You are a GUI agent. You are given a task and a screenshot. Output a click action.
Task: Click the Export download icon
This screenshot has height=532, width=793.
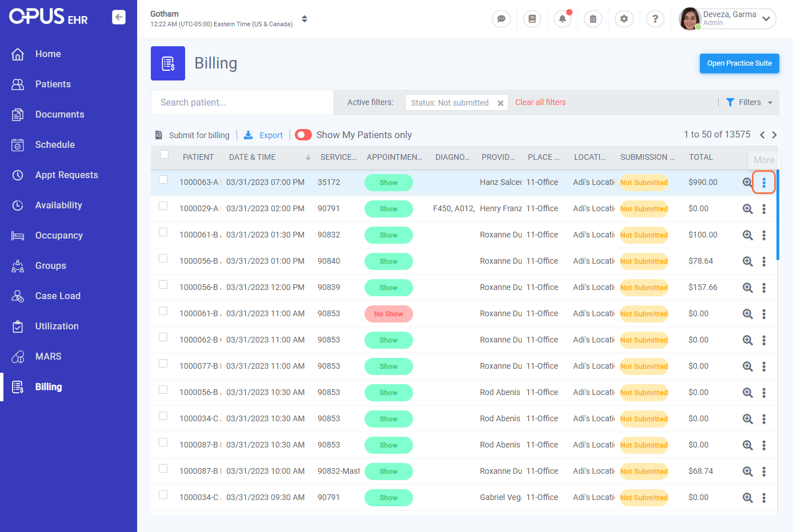point(249,135)
